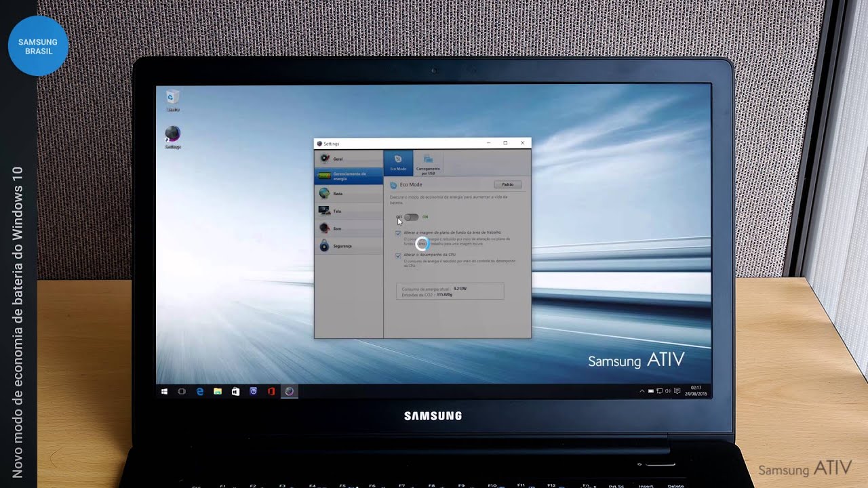Launch Office from the taskbar
Viewport: 868px width, 488px height.
[x=271, y=391]
